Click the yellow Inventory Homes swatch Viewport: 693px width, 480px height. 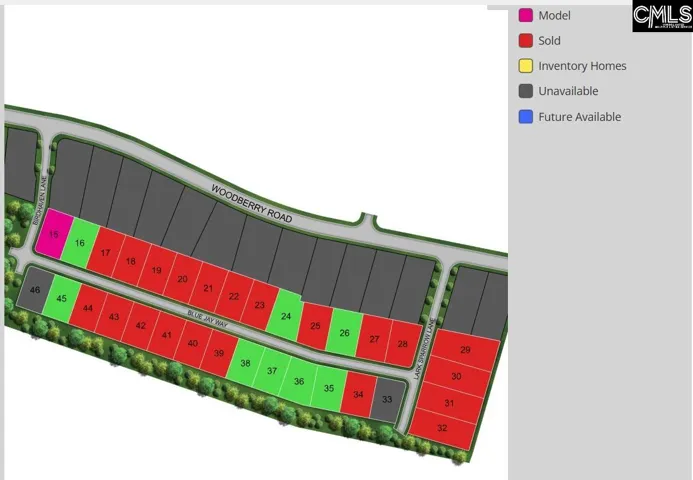tap(525, 66)
